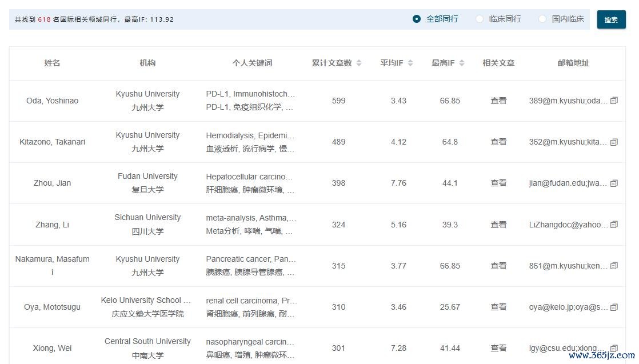
Task: Click the meta-analysis, Asthma keywords cell
Action: (x=251, y=225)
